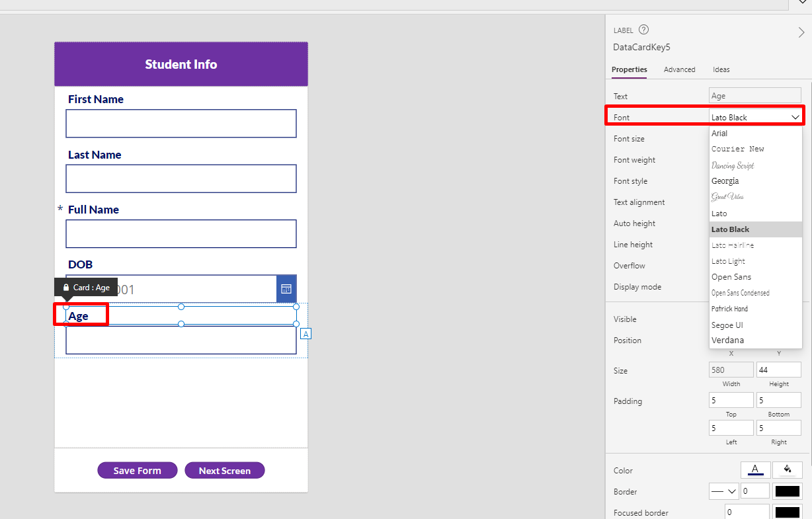Click the Age input box

(181, 340)
